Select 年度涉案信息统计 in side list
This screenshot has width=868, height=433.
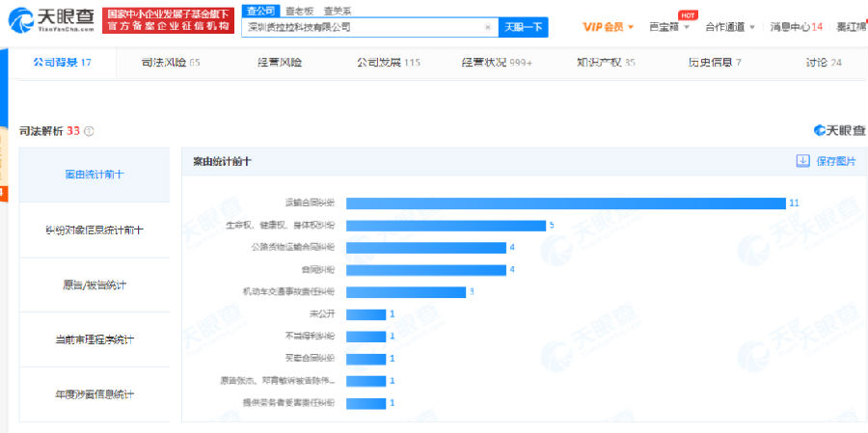point(95,394)
